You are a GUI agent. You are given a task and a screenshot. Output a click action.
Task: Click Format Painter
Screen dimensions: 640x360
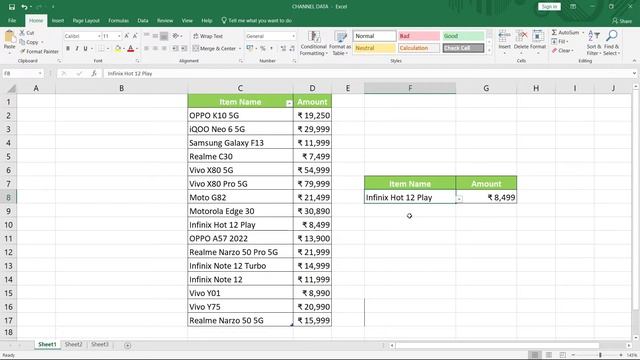coord(39,51)
